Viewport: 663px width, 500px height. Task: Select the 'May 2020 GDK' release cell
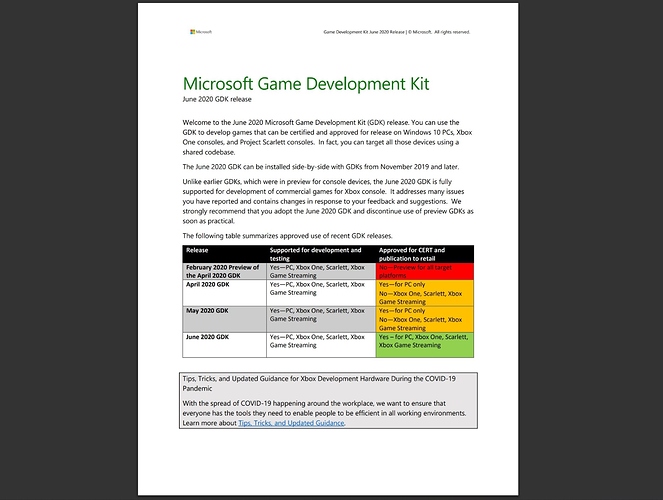pyautogui.click(x=225, y=319)
